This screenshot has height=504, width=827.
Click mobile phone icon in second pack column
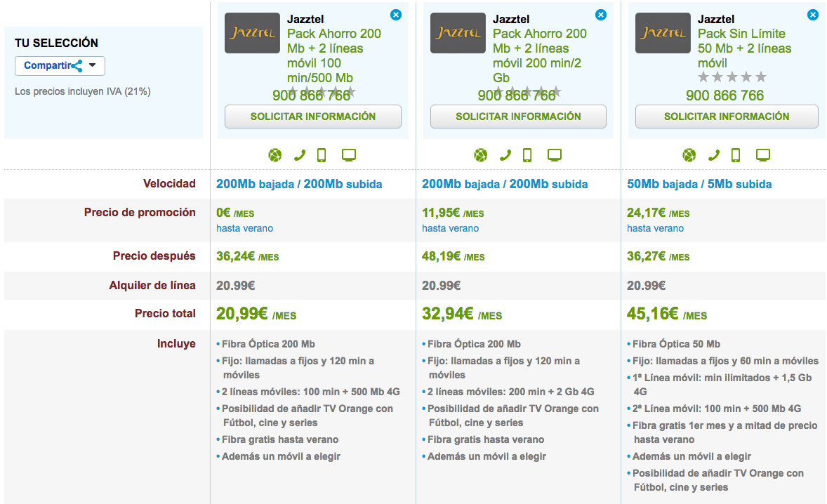(527, 155)
